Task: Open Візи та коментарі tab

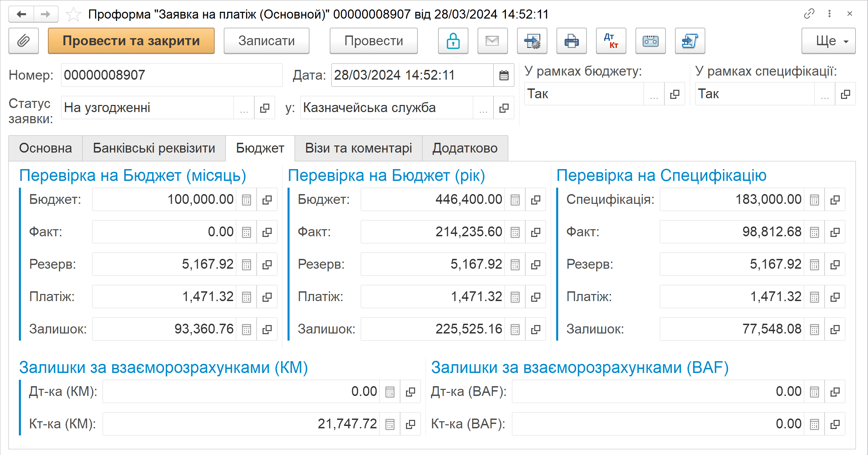Action: tap(358, 148)
